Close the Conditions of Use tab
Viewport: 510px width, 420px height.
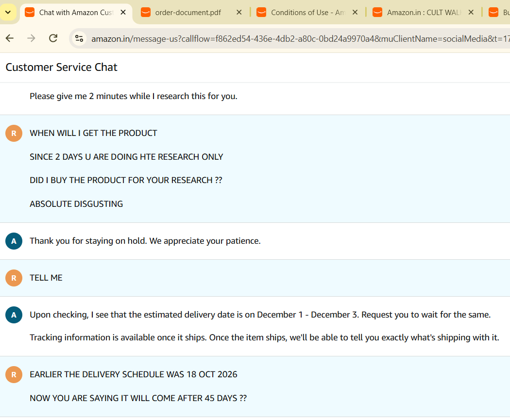[355, 12]
